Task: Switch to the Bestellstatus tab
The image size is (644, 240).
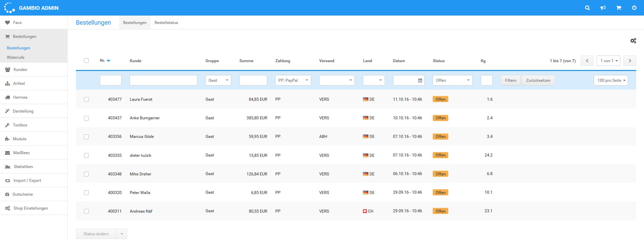Action: coord(166,23)
